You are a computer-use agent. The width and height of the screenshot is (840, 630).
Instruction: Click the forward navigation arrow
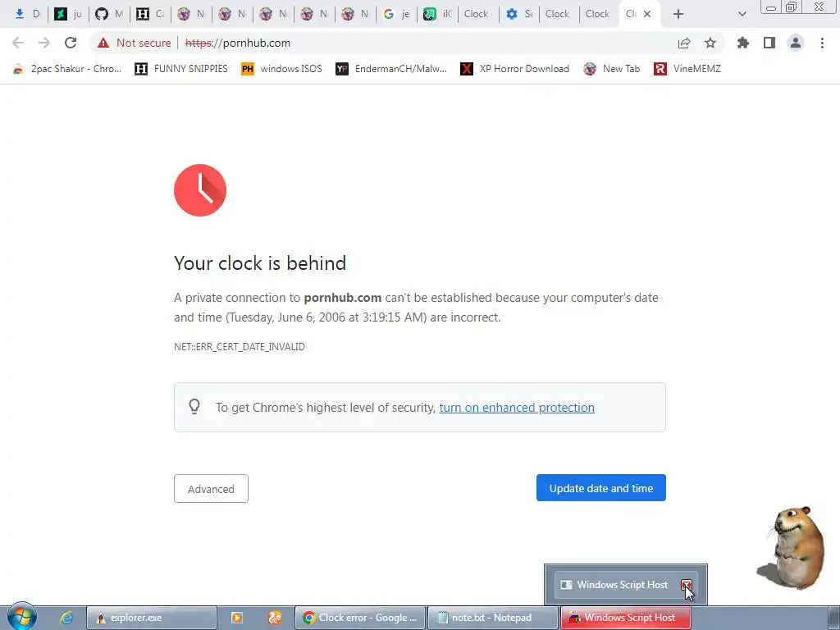[44, 43]
